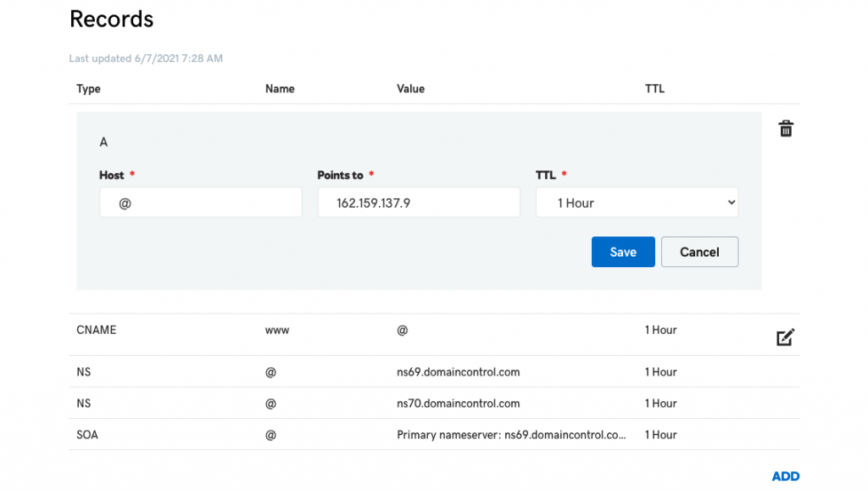868x490 pixels.
Task: Select the ns70.domaincontrol.com NS row
Action: (434, 403)
